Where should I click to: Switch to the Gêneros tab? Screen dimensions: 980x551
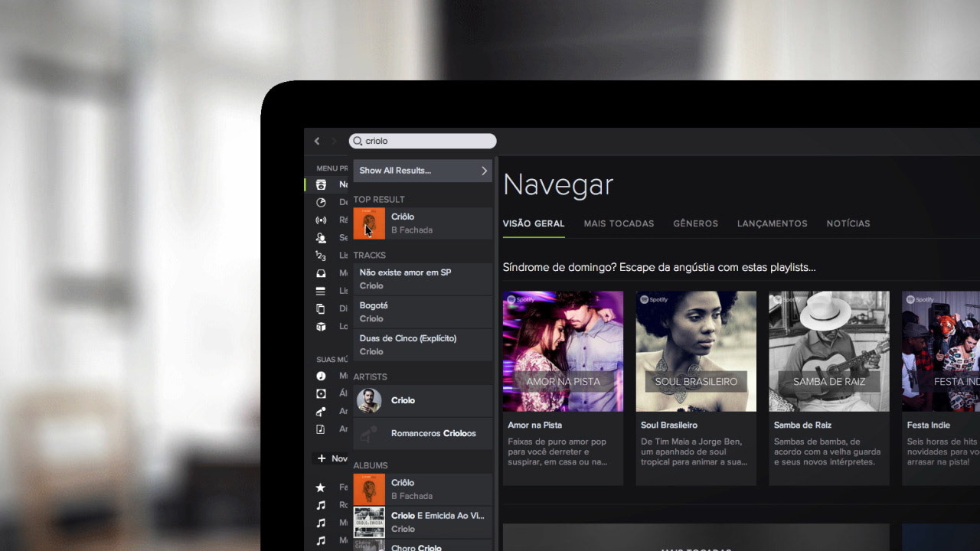pyautogui.click(x=695, y=223)
